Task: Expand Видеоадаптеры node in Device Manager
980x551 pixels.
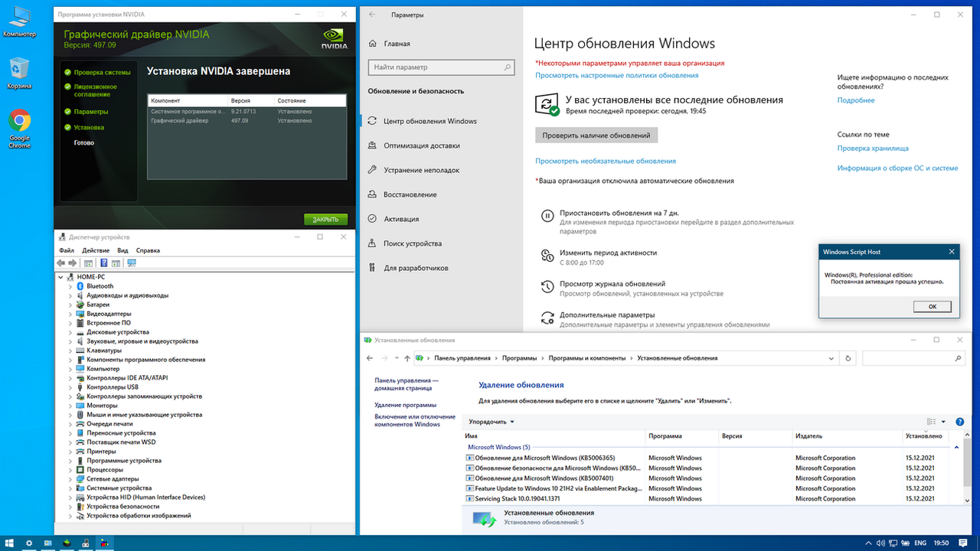Action: click(70, 314)
